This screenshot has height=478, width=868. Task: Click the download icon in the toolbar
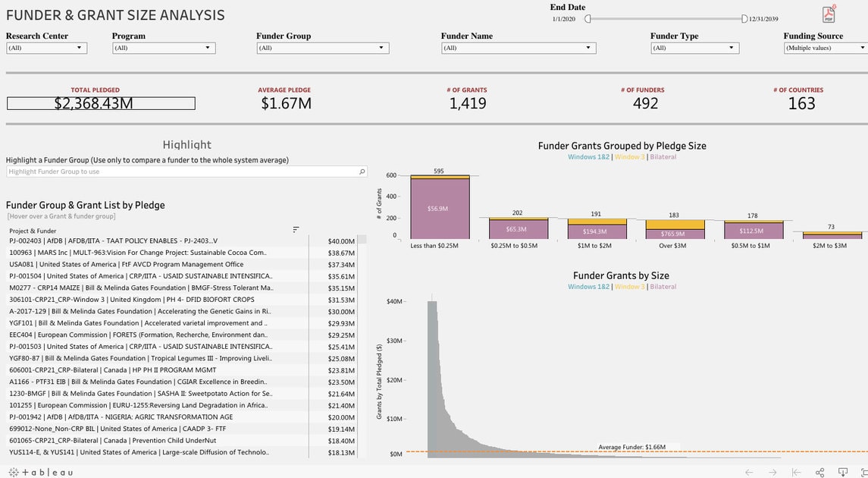coord(842,472)
